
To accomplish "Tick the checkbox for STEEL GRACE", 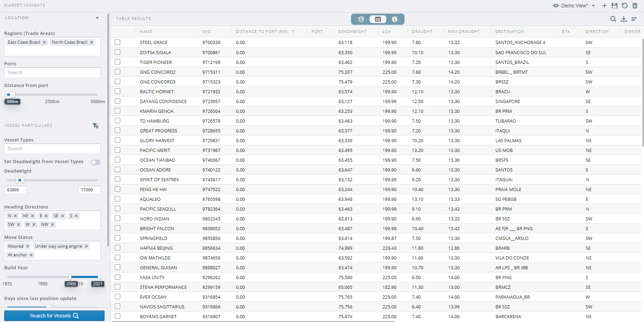I will 117,42.
